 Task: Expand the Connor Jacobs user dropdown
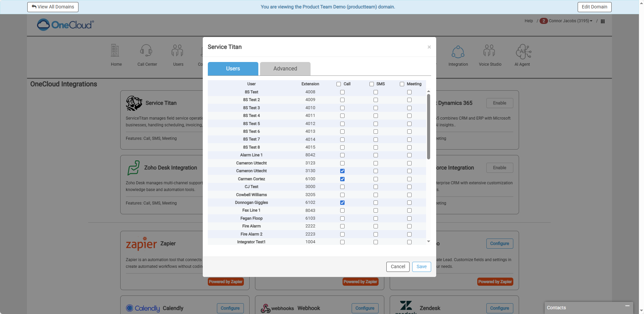(x=570, y=21)
